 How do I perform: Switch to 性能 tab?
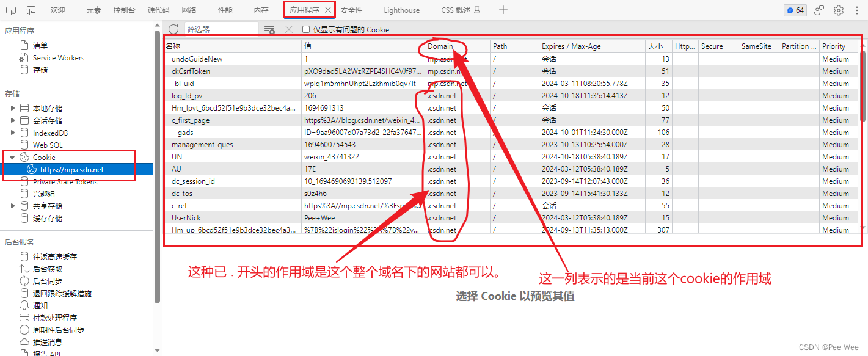(225, 10)
